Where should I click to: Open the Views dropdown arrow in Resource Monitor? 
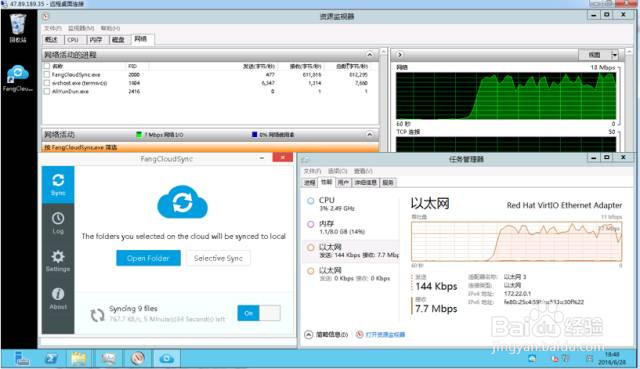pos(614,54)
